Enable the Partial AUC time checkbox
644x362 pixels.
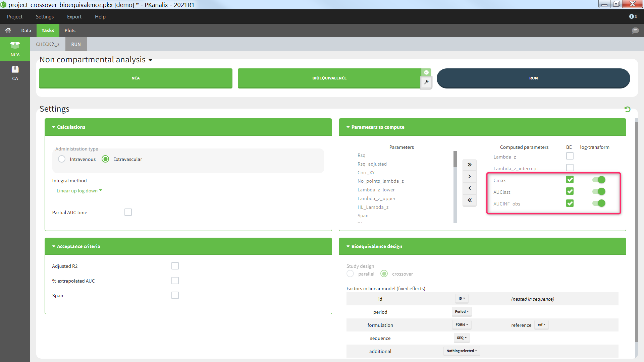pyautogui.click(x=128, y=212)
